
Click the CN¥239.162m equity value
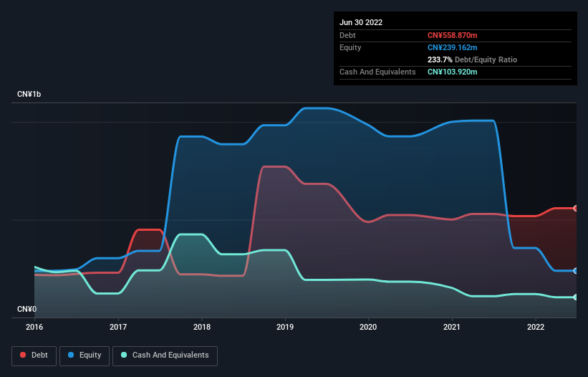[452, 47]
